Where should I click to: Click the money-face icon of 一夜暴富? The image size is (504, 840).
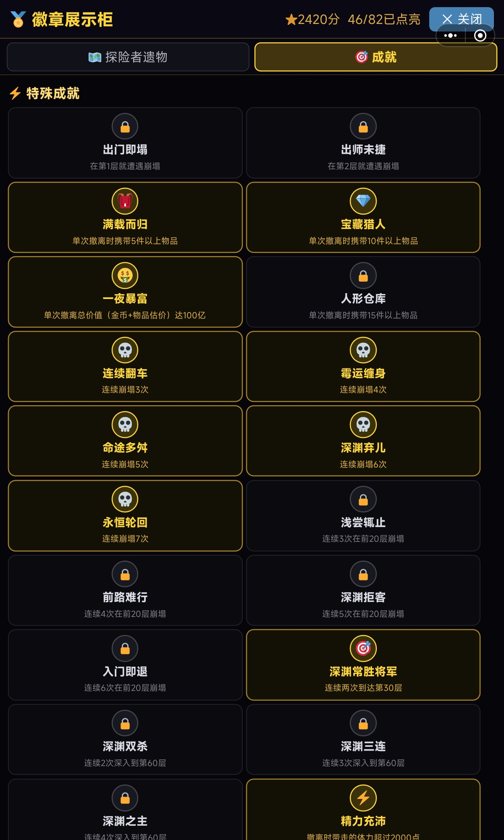click(x=125, y=276)
